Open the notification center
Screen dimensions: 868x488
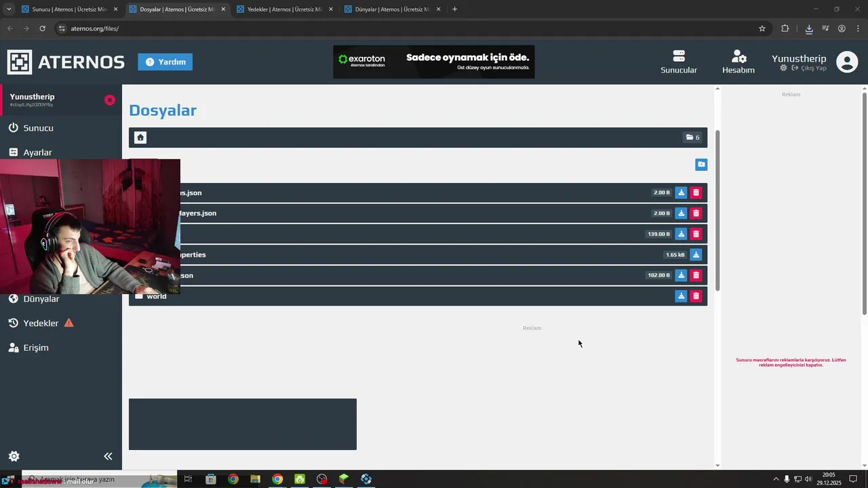pos(853,479)
